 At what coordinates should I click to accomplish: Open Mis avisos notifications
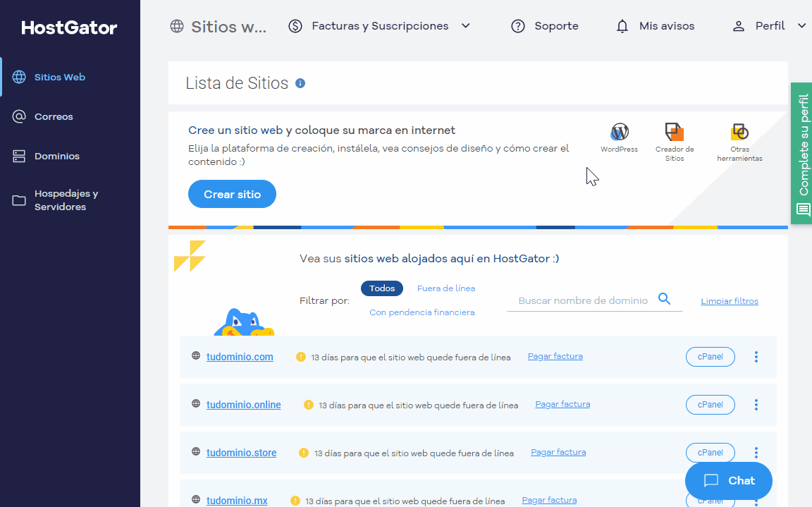coord(667,26)
